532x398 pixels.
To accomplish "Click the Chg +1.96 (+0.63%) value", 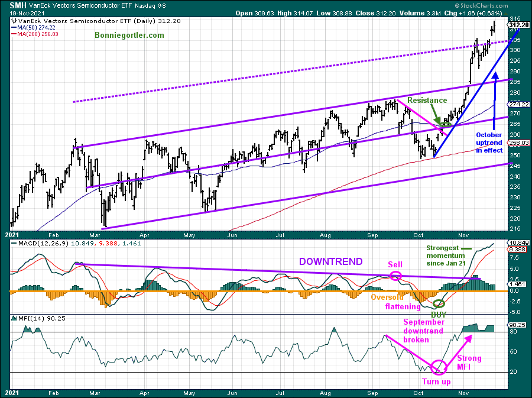I will 473,14.
